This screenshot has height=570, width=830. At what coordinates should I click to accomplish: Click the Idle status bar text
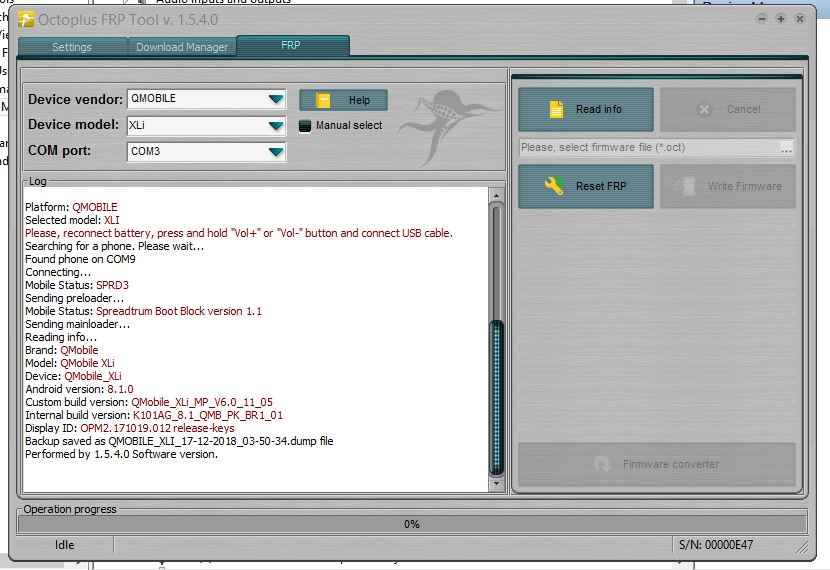[65, 545]
